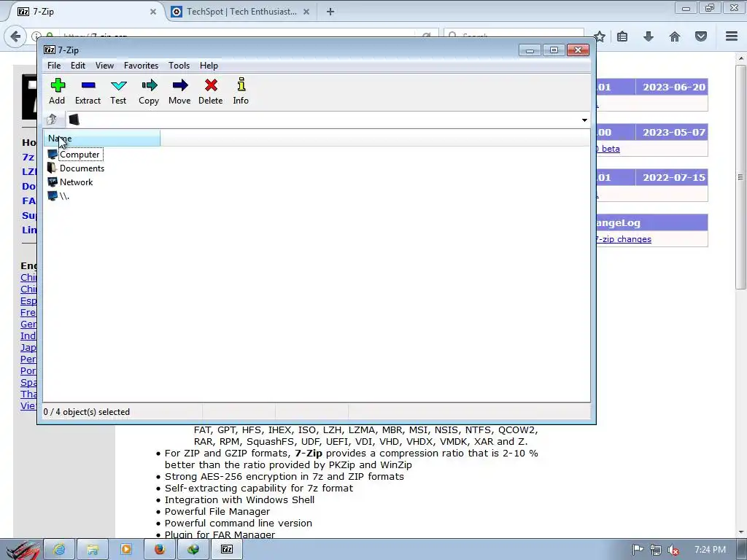Screen dimensions: 747x560
Task: Click the Start button on taskbar
Action: tap(21, 550)
